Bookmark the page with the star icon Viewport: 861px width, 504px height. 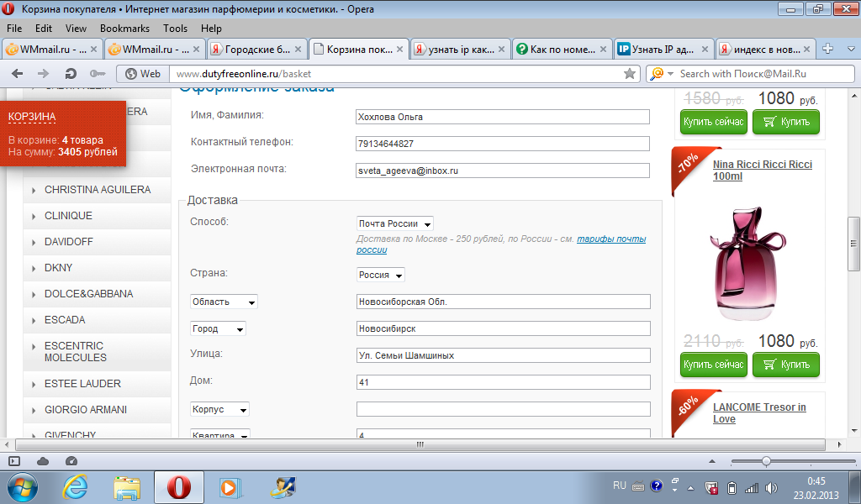click(630, 73)
